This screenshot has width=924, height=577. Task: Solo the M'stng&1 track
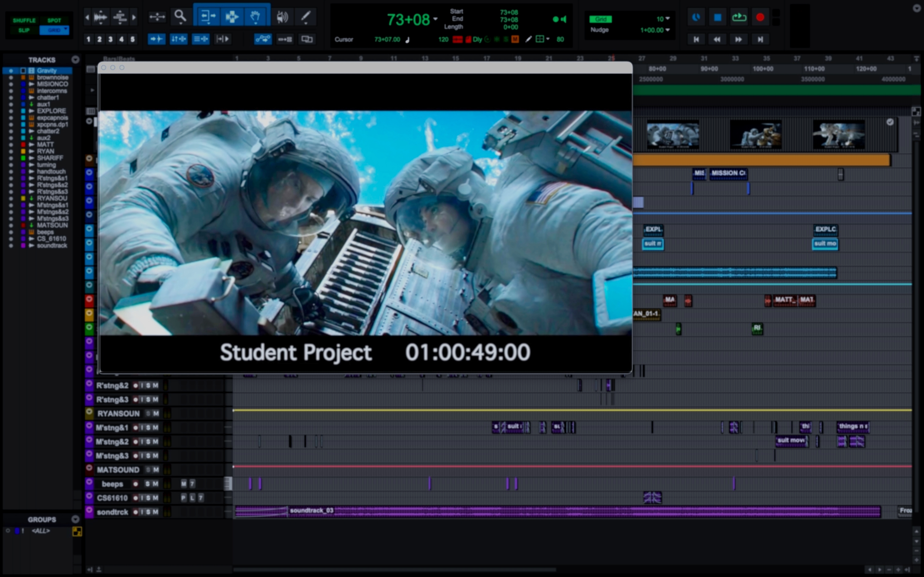coord(148,428)
